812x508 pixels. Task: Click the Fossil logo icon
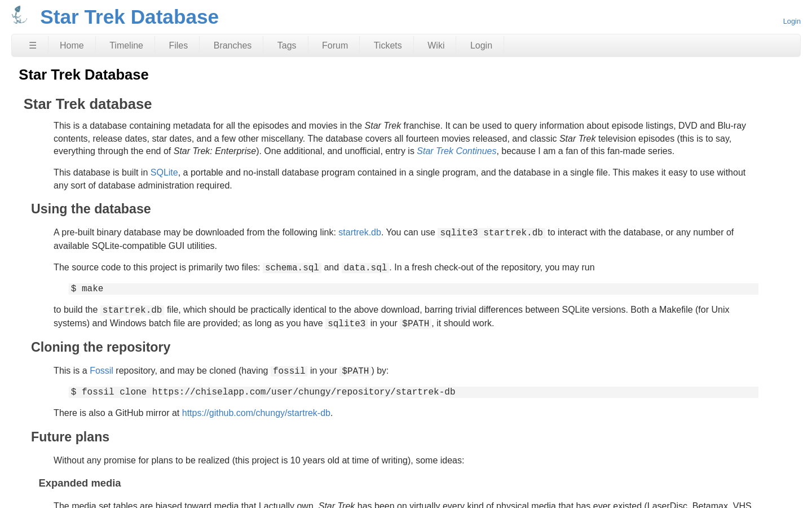pyautogui.click(x=20, y=15)
